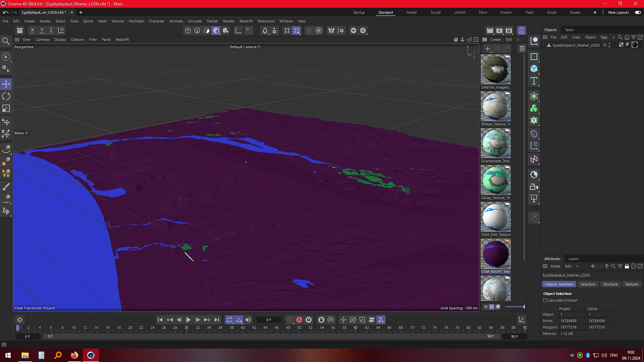This screenshot has height=362, width=644.
Task: Toggle Y axis lock
Action: click(42, 31)
